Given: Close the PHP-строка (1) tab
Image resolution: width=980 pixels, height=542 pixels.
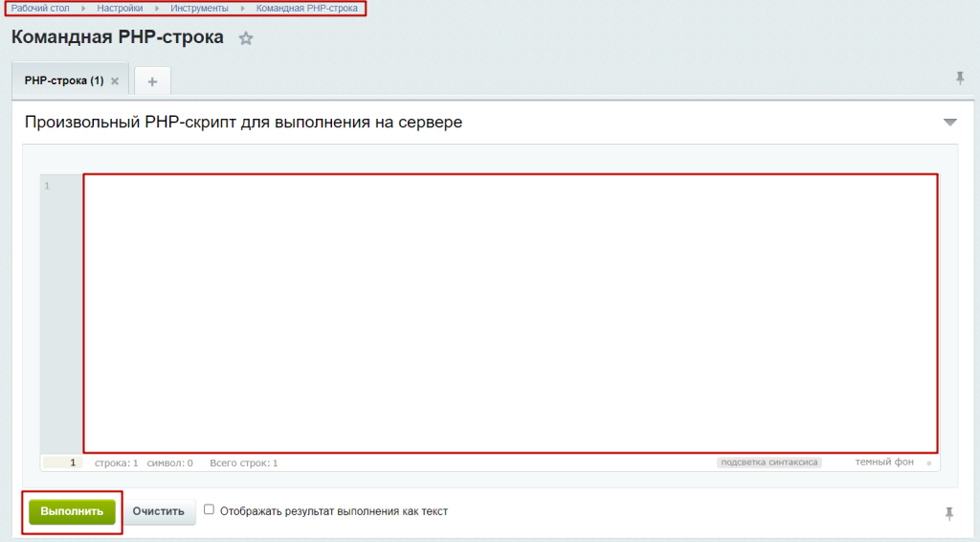Looking at the screenshot, I should click(115, 81).
